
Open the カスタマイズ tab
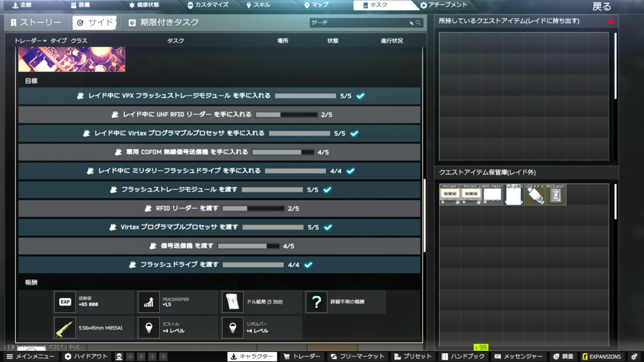pos(208,5)
